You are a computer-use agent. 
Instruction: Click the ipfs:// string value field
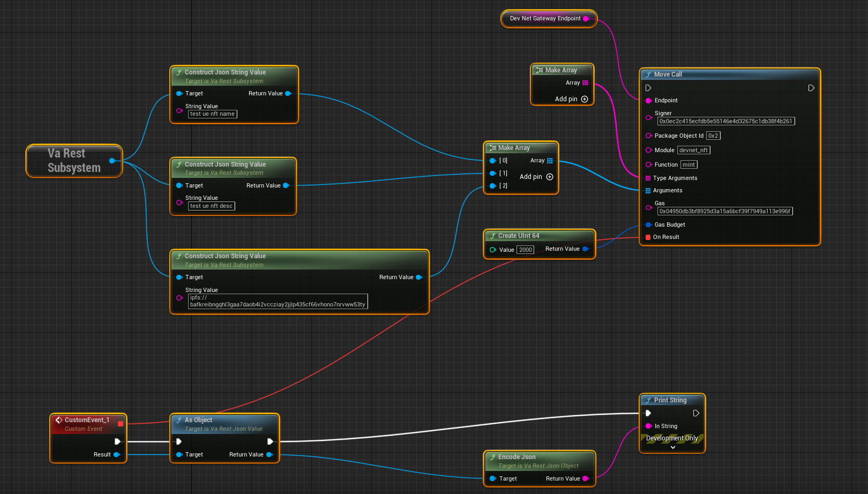pos(278,301)
